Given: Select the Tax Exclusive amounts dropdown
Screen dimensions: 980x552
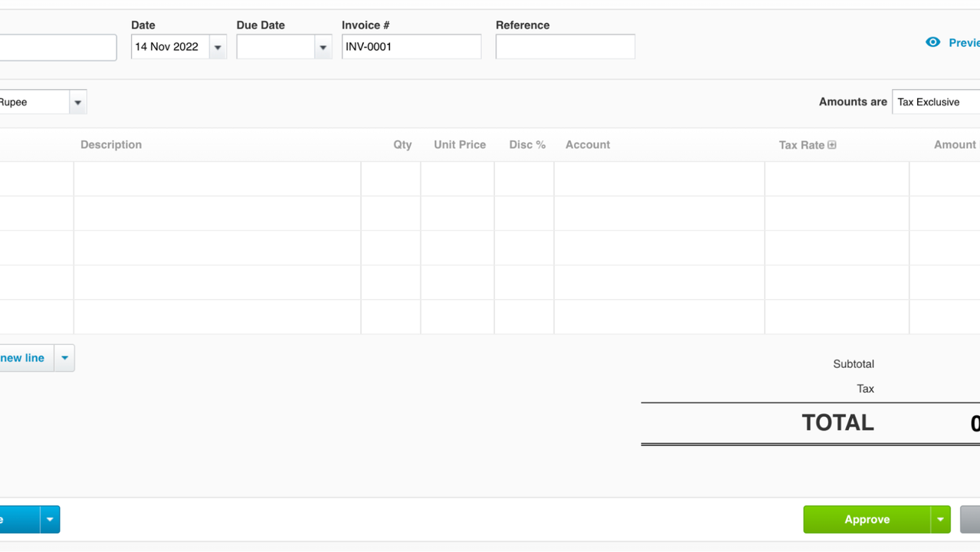Looking at the screenshot, I should point(935,102).
